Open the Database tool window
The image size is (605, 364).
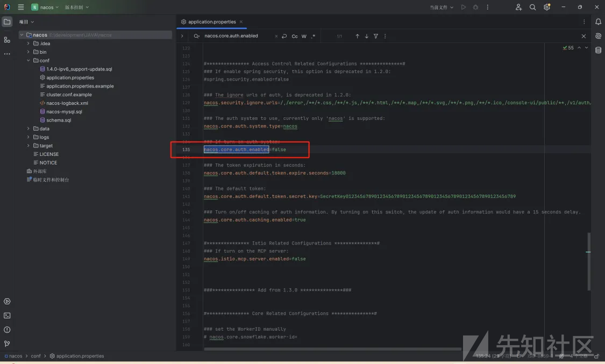point(598,50)
